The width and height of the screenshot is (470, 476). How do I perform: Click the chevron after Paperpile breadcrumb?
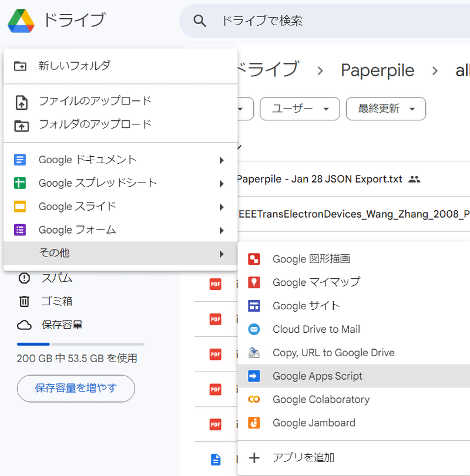tap(435, 71)
